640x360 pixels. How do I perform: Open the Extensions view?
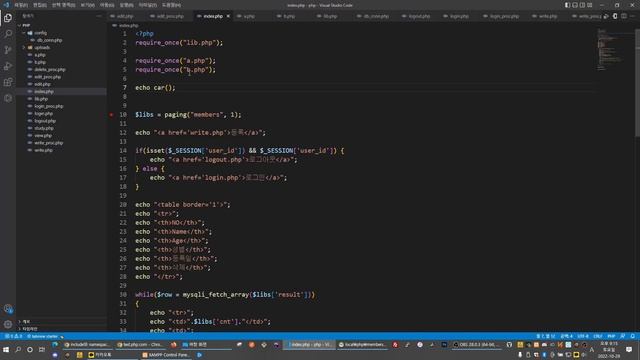click(8, 82)
